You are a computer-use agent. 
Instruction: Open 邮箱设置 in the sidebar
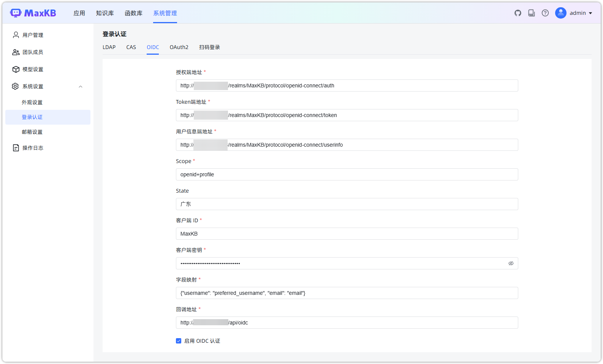coord(32,132)
